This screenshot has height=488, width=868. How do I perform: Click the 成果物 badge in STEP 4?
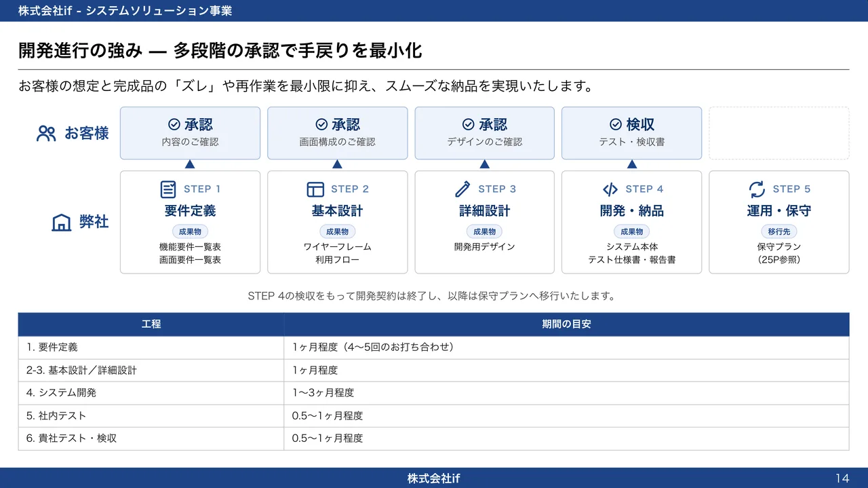(x=632, y=231)
